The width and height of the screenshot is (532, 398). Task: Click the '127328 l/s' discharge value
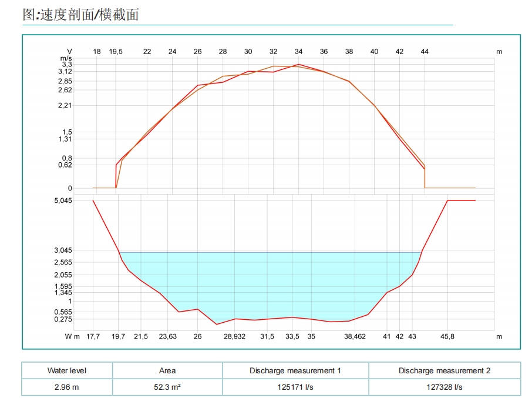[445, 387]
